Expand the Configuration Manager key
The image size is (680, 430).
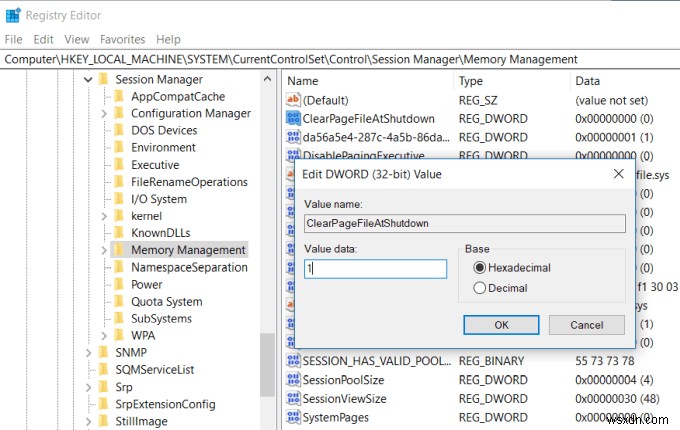pyautogui.click(x=104, y=114)
